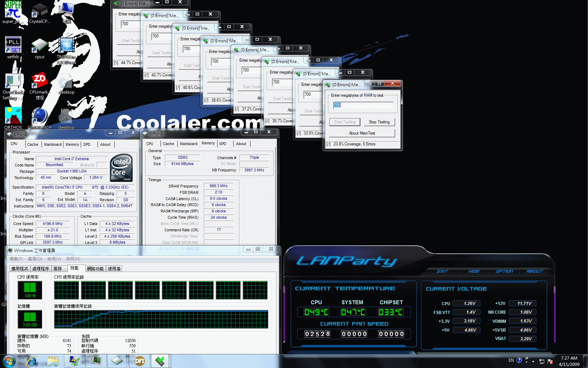Open the super_pi desktop shortcut
This screenshot has height=368, width=588.
[13, 12]
